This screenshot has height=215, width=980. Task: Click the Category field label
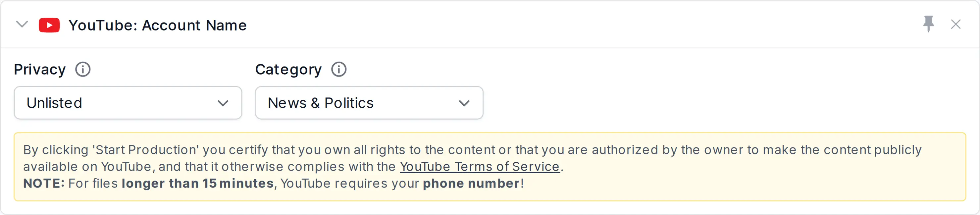pyautogui.click(x=288, y=70)
